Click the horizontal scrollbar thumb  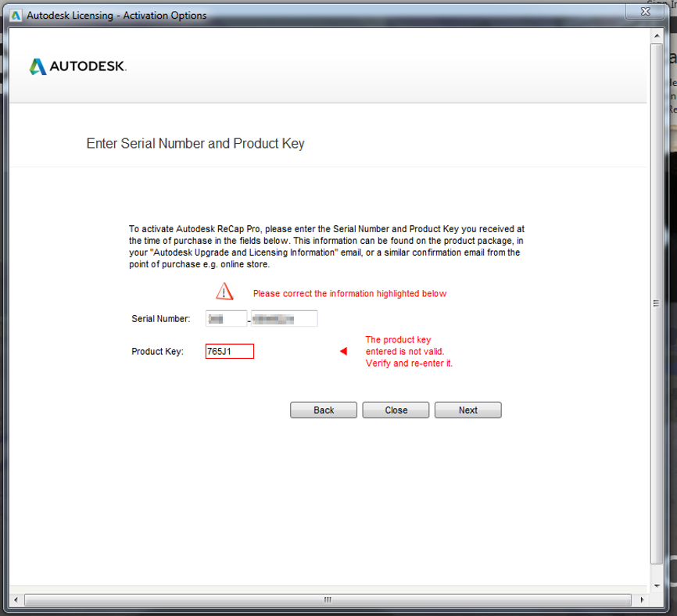tap(328, 600)
